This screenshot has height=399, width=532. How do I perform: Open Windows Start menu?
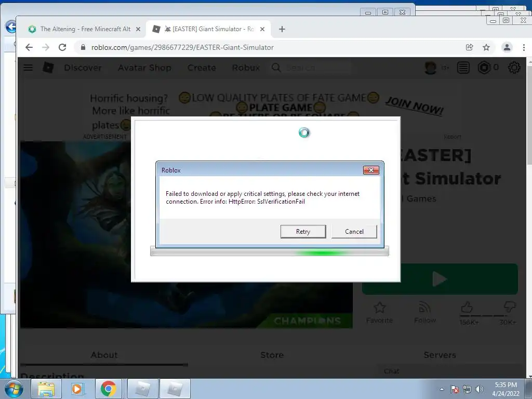pyautogui.click(x=14, y=389)
